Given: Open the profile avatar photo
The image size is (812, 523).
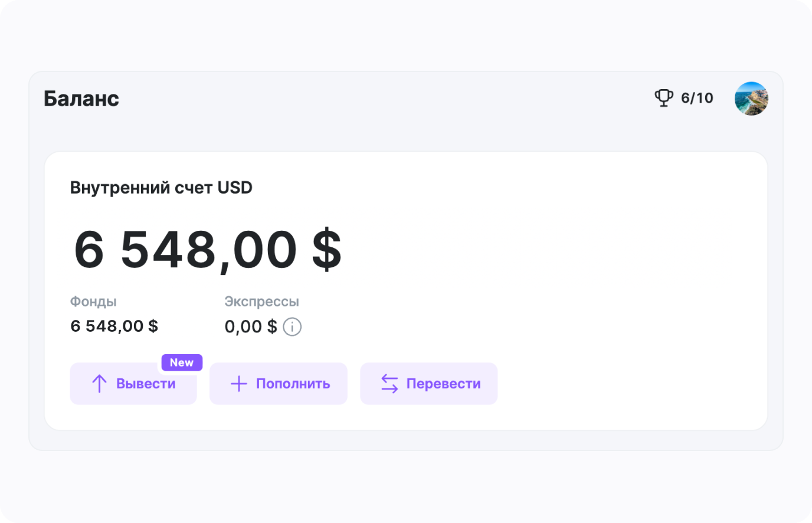Looking at the screenshot, I should 751,99.
